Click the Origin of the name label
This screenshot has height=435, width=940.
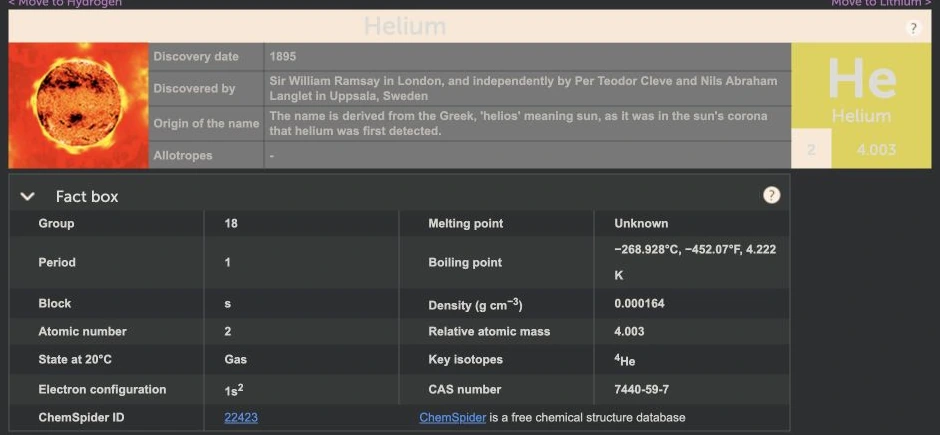coord(206,124)
